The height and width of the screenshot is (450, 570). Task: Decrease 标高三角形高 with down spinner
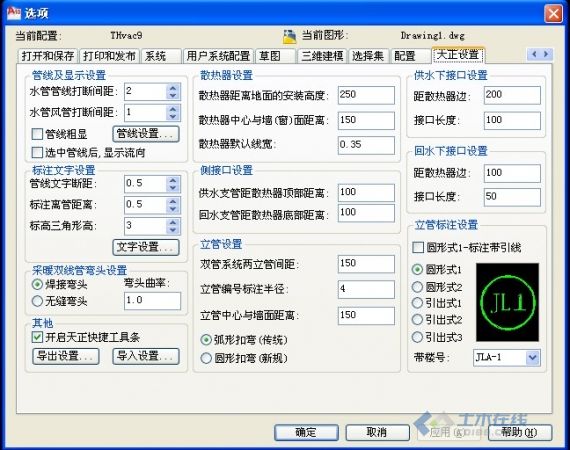point(173,230)
